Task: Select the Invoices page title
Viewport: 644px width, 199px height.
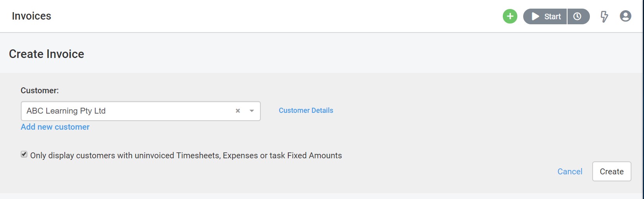Action: [31, 16]
